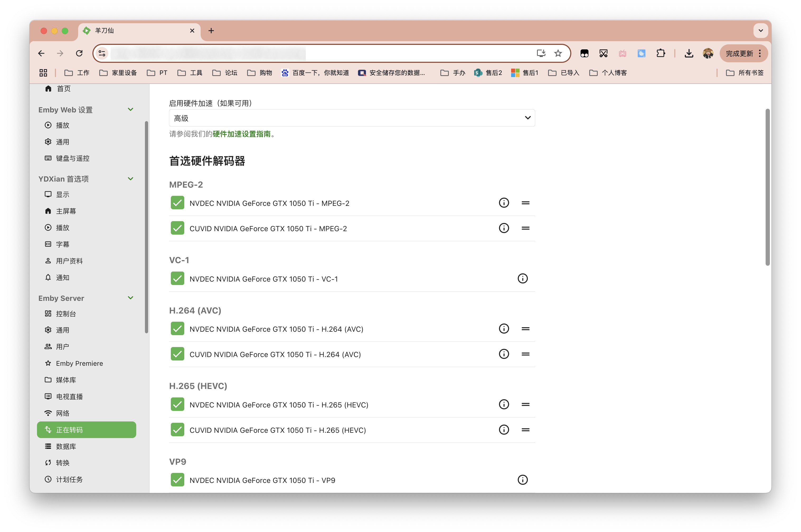Click info icon for NVDEC MPEG-2 decoder
The image size is (801, 532).
pyautogui.click(x=504, y=203)
